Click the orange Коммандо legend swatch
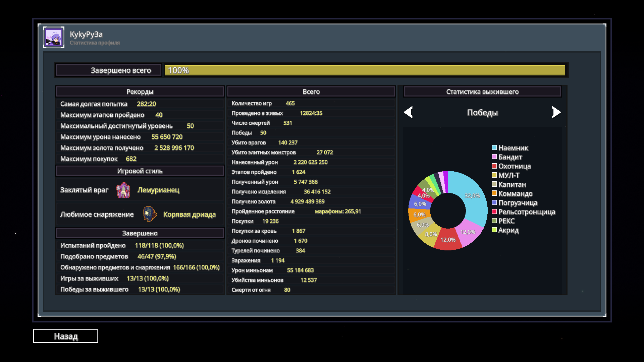 click(494, 193)
